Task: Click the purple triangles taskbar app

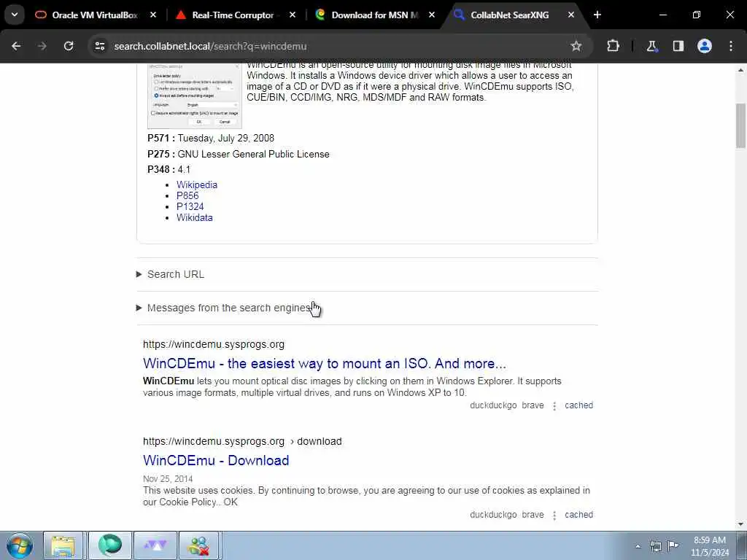Action: pyautogui.click(x=155, y=545)
